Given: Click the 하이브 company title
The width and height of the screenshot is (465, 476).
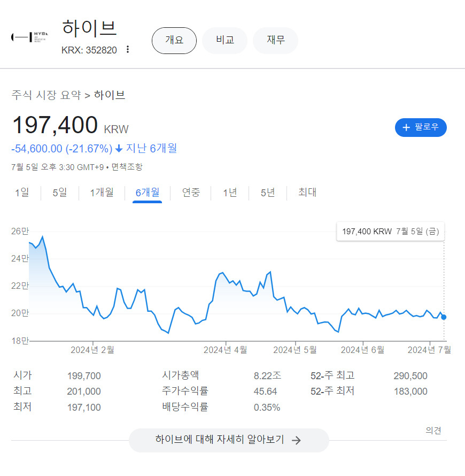Looking at the screenshot, I should pos(89,28).
